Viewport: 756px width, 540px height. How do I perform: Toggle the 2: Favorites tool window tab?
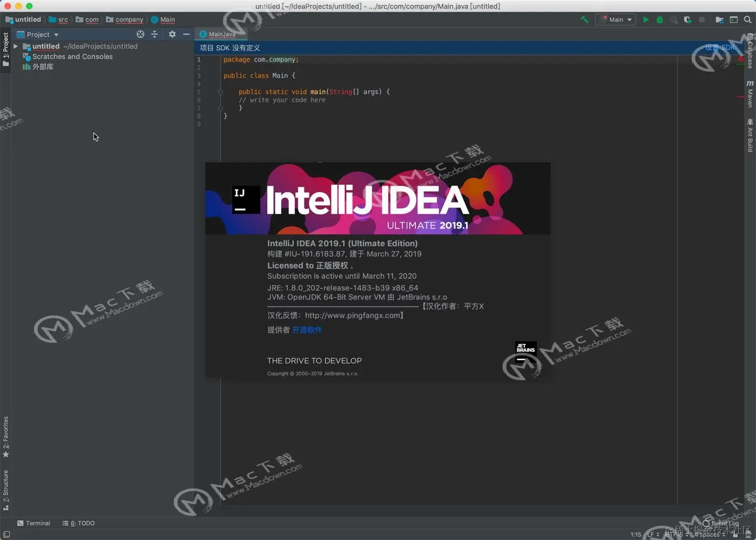tap(6, 437)
